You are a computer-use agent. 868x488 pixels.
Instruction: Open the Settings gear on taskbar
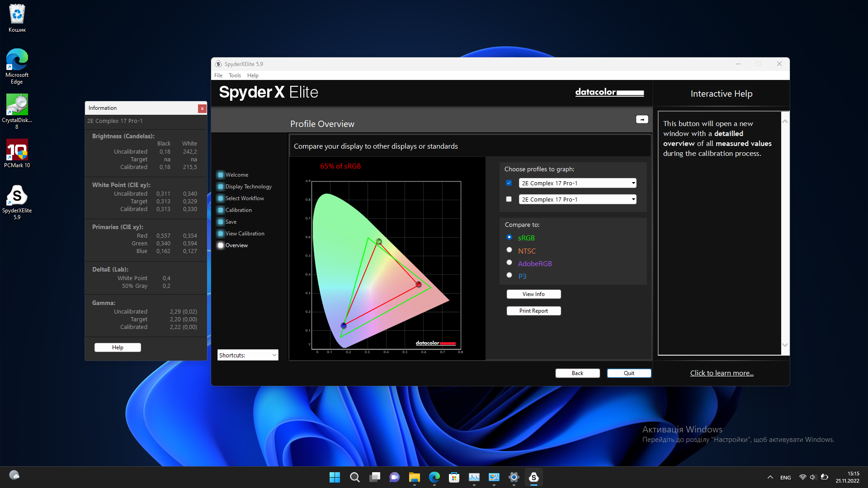[x=514, y=477]
